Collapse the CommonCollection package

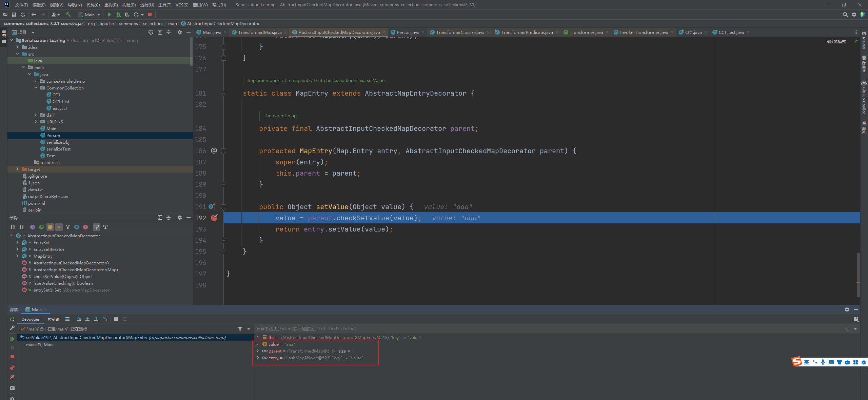pos(36,88)
